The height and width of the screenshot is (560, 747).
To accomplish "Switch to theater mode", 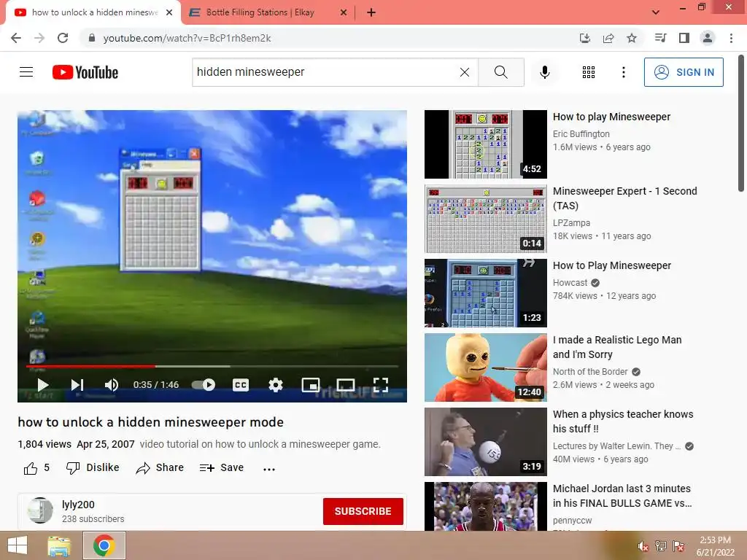I will tap(345, 385).
